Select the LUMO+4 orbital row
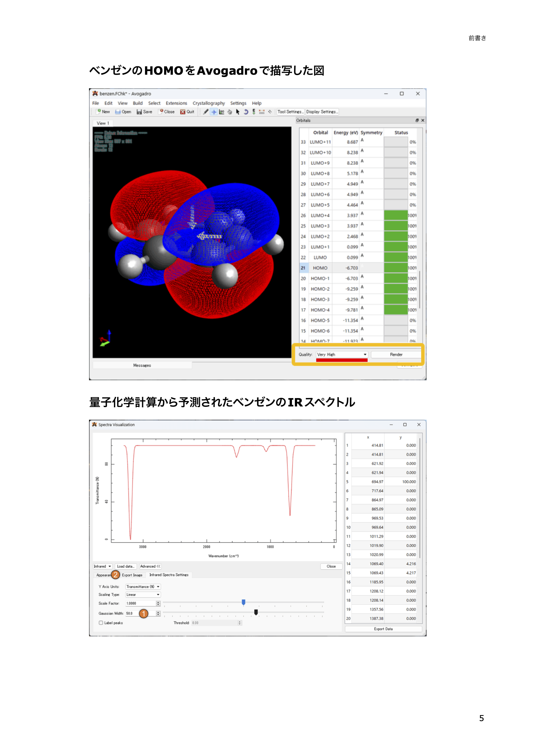 point(358,215)
